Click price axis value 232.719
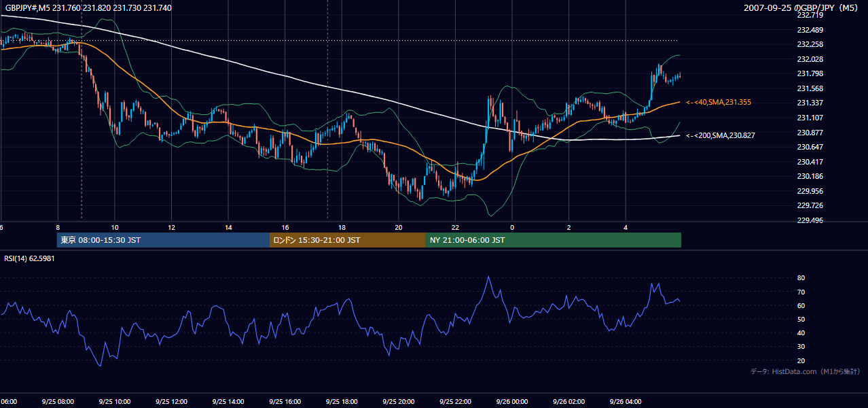Viewport: 868px width, 408px height. click(810, 15)
